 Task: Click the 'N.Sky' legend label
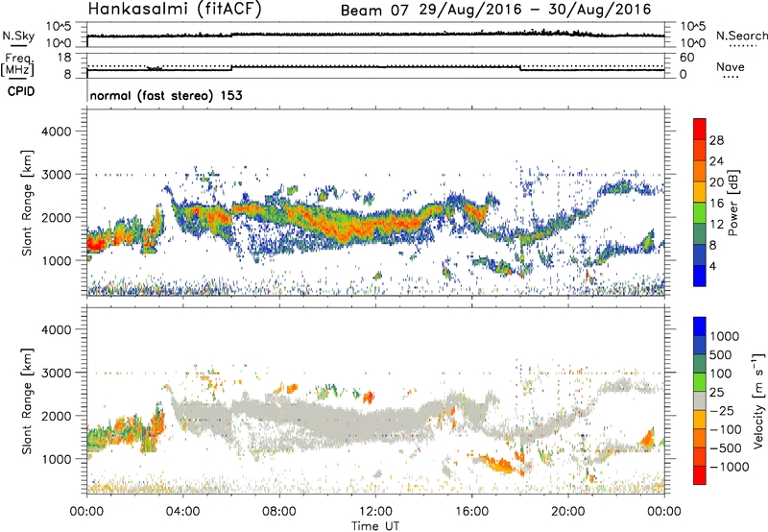18,36
